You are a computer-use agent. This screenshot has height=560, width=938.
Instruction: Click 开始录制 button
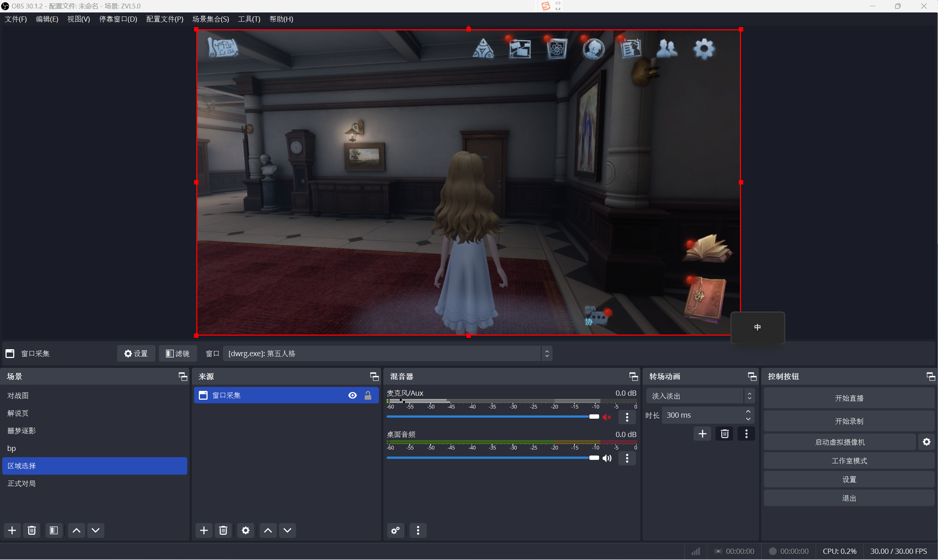pyautogui.click(x=849, y=421)
